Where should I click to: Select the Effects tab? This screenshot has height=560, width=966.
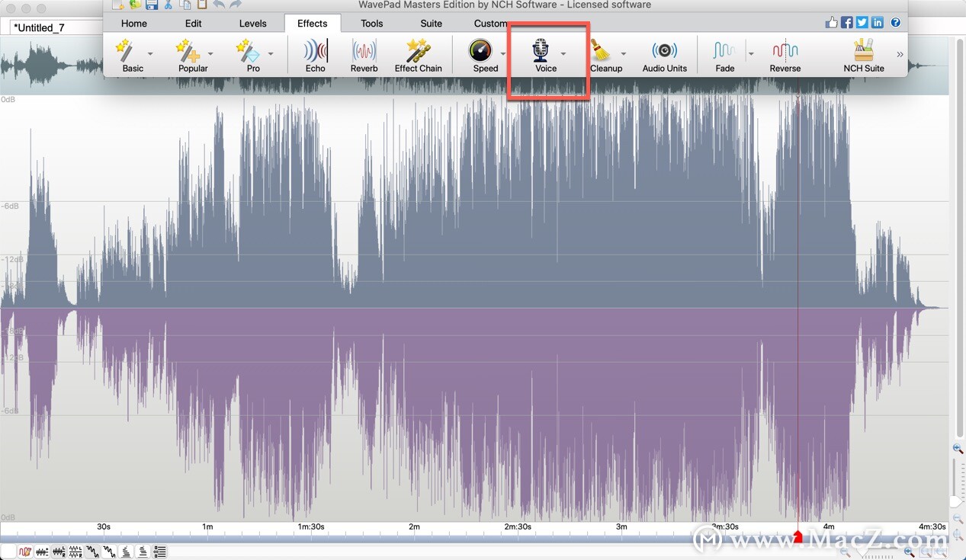click(x=313, y=24)
